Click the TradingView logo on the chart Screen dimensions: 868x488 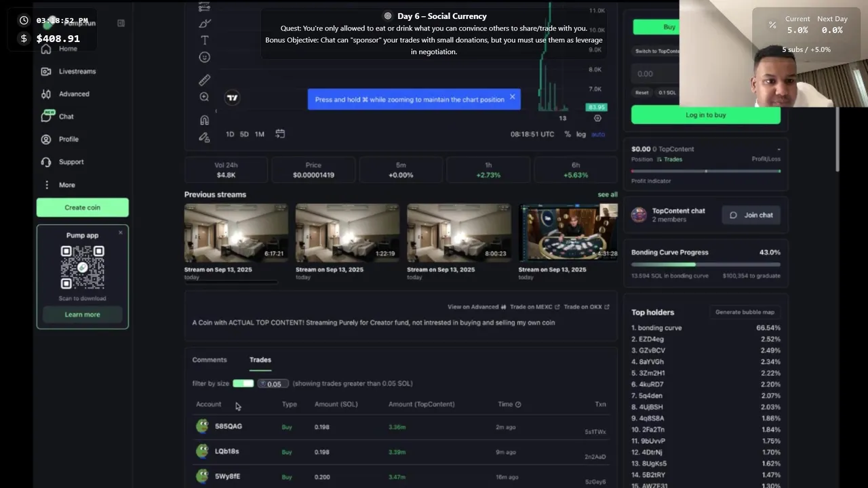(233, 98)
